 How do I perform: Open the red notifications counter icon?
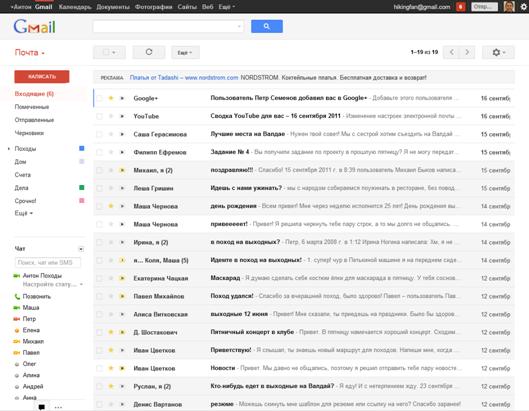(461, 7)
